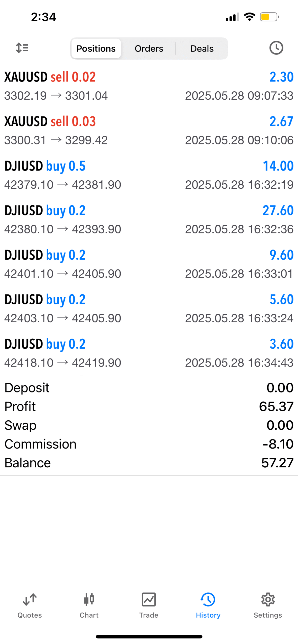Open the Settings gear icon
Image resolution: width=298 pixels, height=644 pixels.
[268, 599]
